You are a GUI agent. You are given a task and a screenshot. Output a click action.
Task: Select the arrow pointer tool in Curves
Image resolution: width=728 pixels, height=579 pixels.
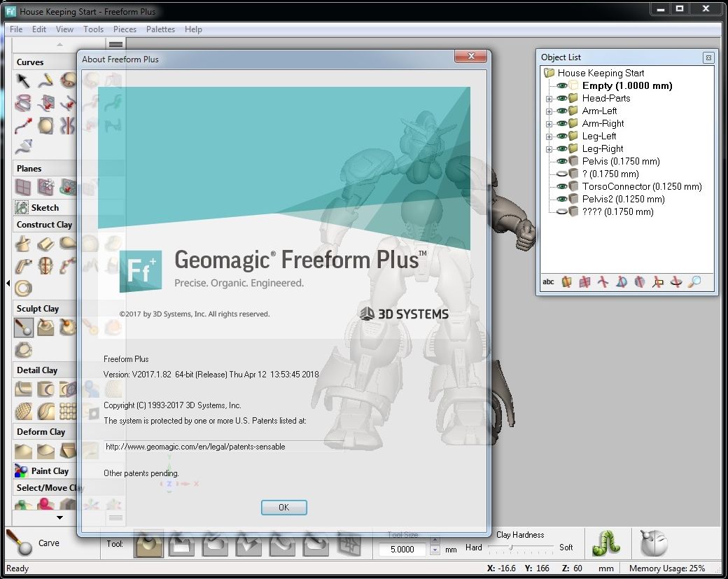22,81
